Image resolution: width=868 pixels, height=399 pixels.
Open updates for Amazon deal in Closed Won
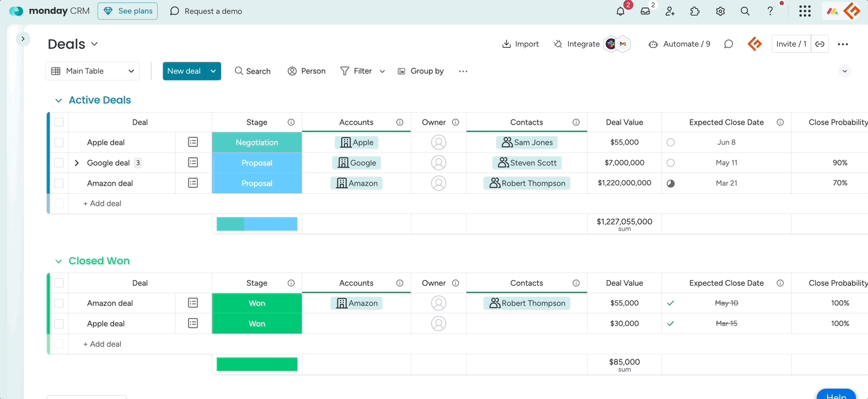[193, 303]
